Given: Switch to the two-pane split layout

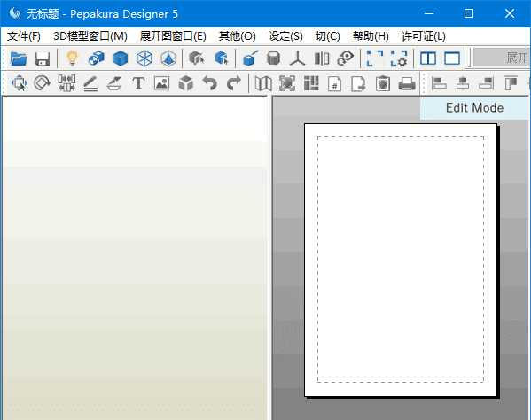Looking at the screenshot, I should pos(427,58).
